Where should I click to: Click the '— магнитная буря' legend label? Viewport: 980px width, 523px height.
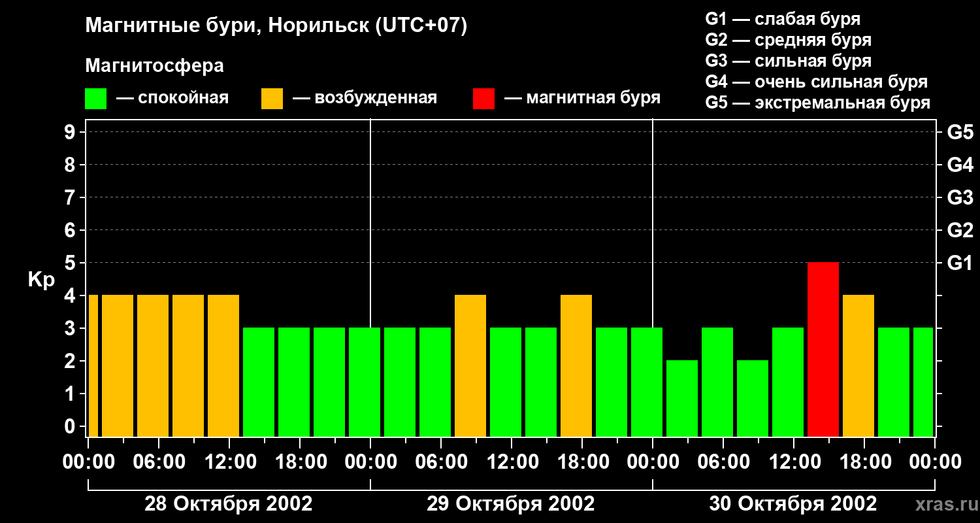coord(583,99)
